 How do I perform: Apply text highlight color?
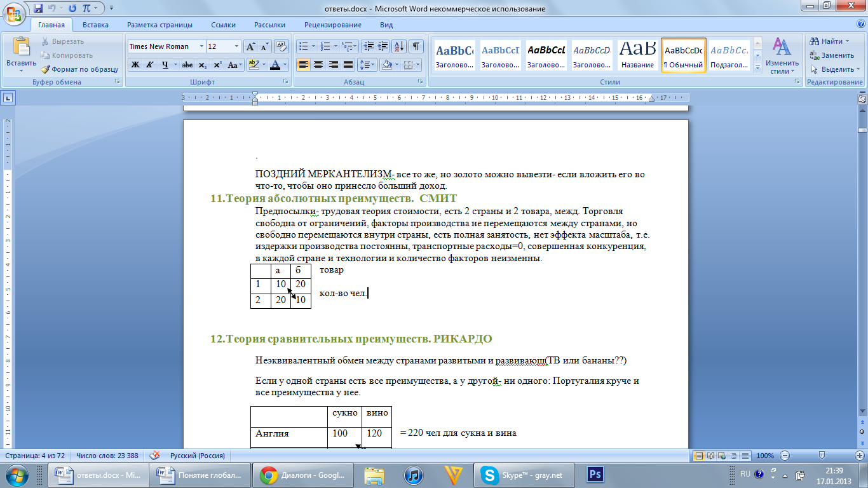pyautogui.click(x=253, y=65)
